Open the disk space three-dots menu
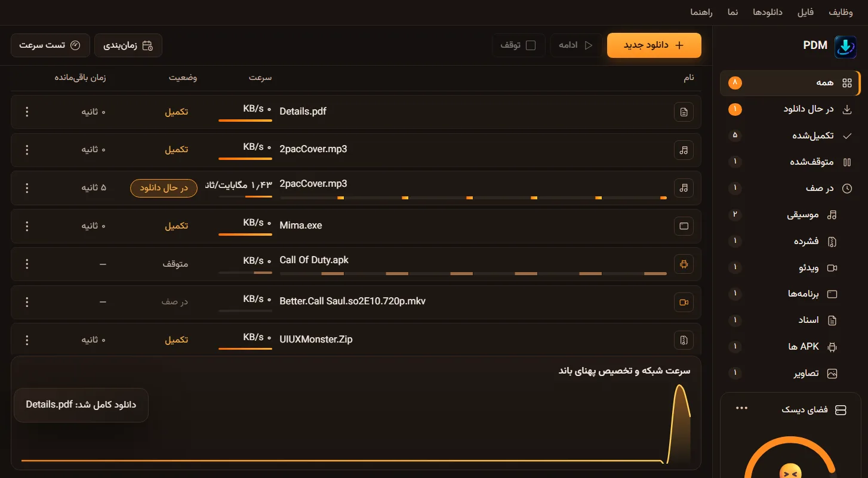Viewport: 868px width, 478px height. tap(742, 408)
